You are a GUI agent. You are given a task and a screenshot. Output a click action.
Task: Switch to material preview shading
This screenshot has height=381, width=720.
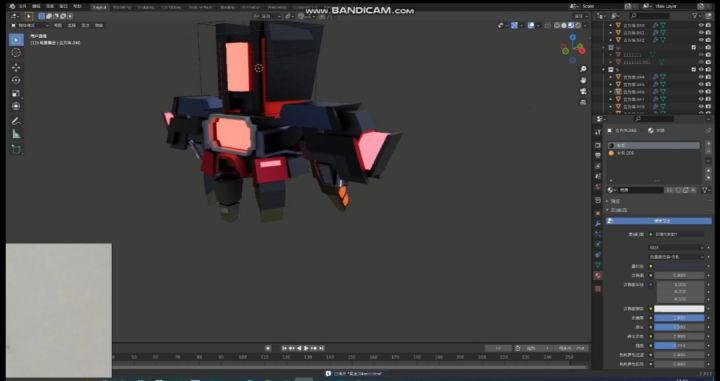(571, 25)
